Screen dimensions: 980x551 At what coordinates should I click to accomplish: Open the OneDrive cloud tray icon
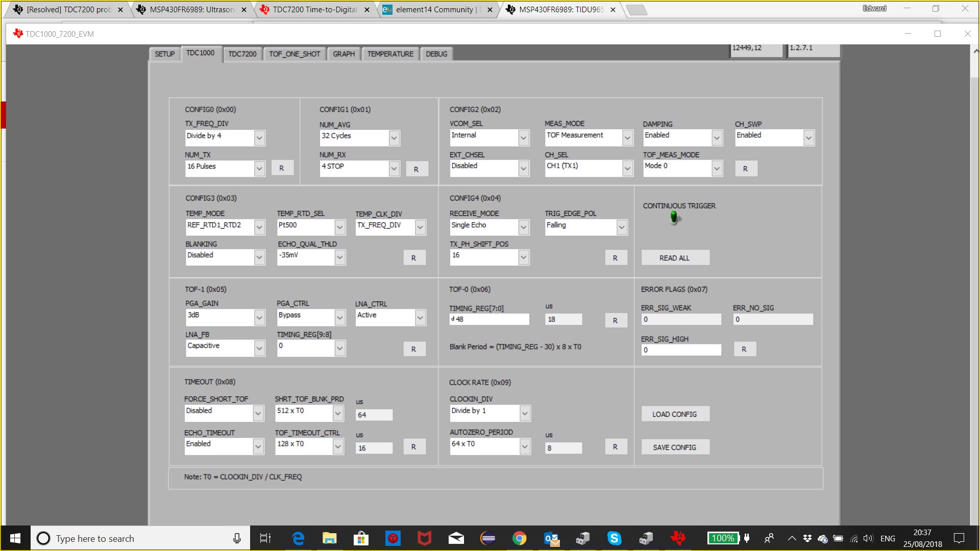pyautogui.click(x=822, y=538)
